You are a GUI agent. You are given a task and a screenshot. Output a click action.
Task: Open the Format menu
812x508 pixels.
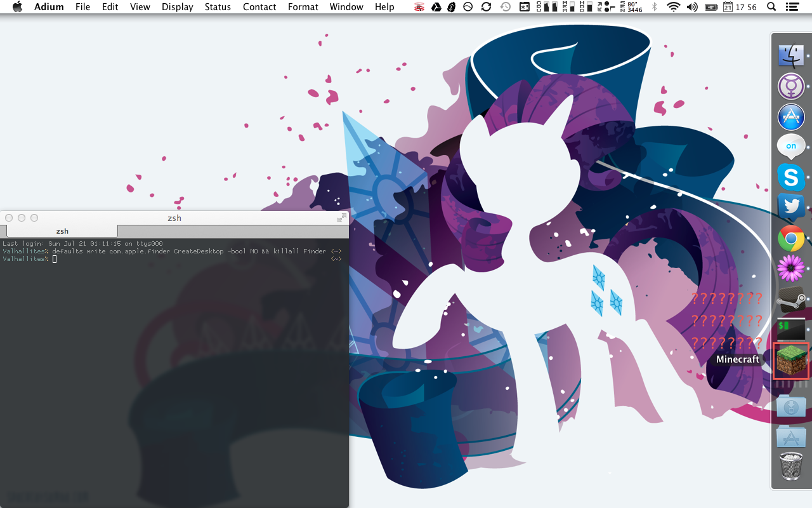point(303,7)
